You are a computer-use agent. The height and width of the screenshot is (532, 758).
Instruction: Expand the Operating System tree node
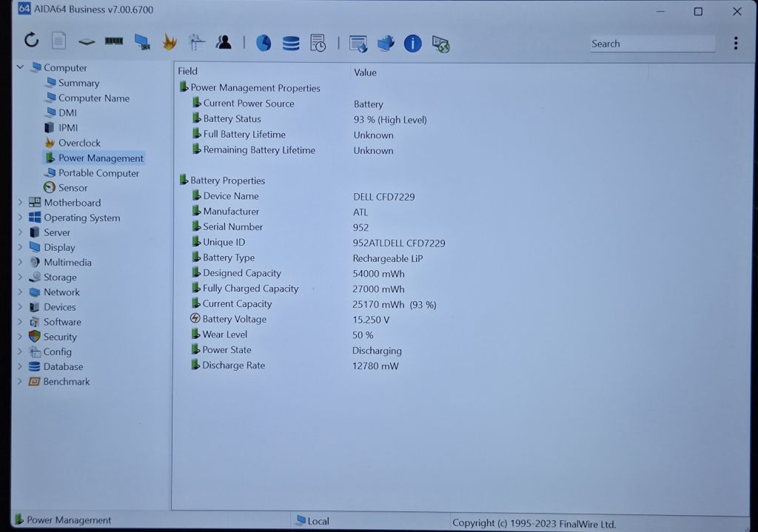click(x=20, y=217)
